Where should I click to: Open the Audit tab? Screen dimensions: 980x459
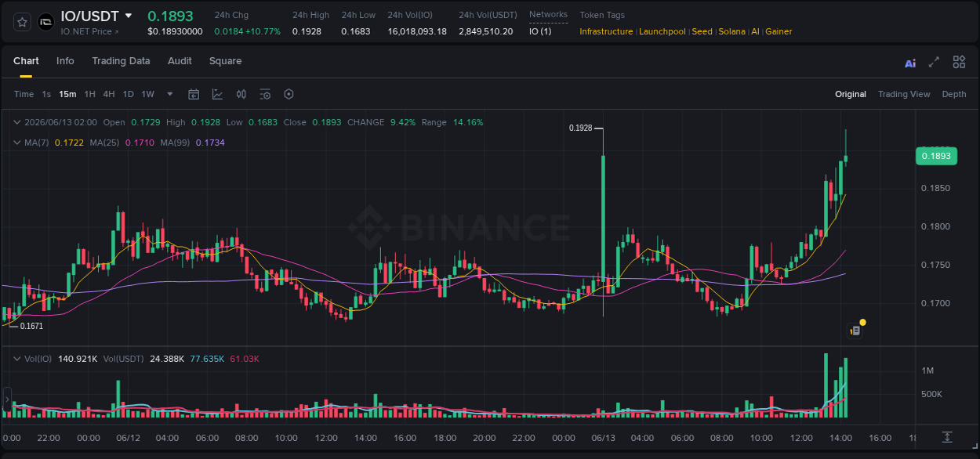pos(180,61)
